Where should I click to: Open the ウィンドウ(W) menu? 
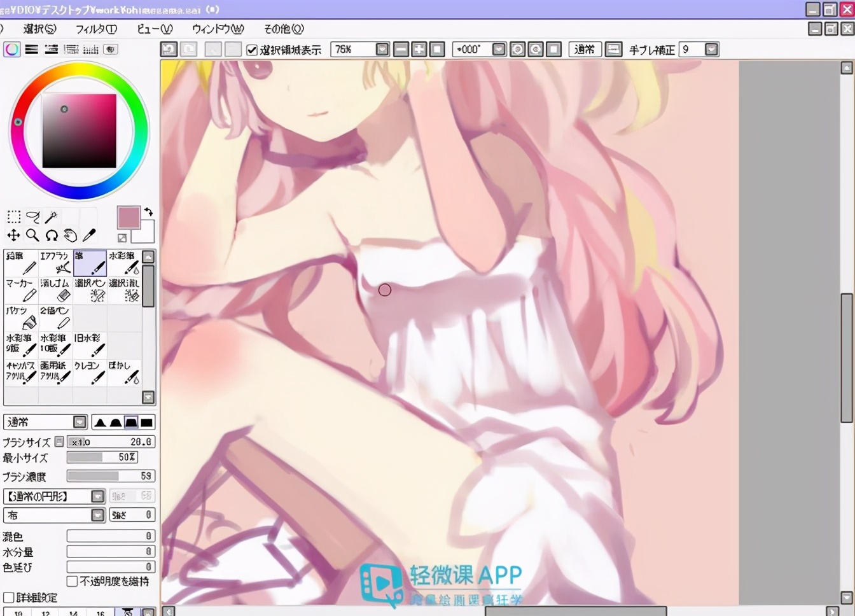(218, 29)
